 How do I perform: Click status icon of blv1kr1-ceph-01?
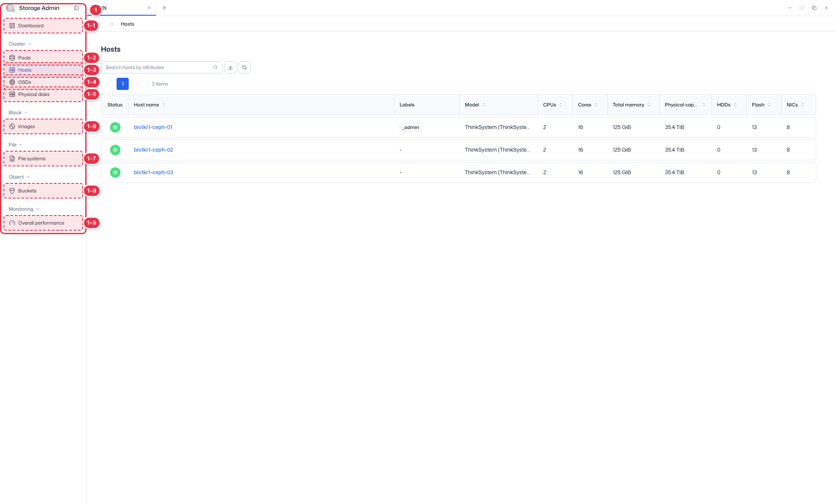coord(115,127)
